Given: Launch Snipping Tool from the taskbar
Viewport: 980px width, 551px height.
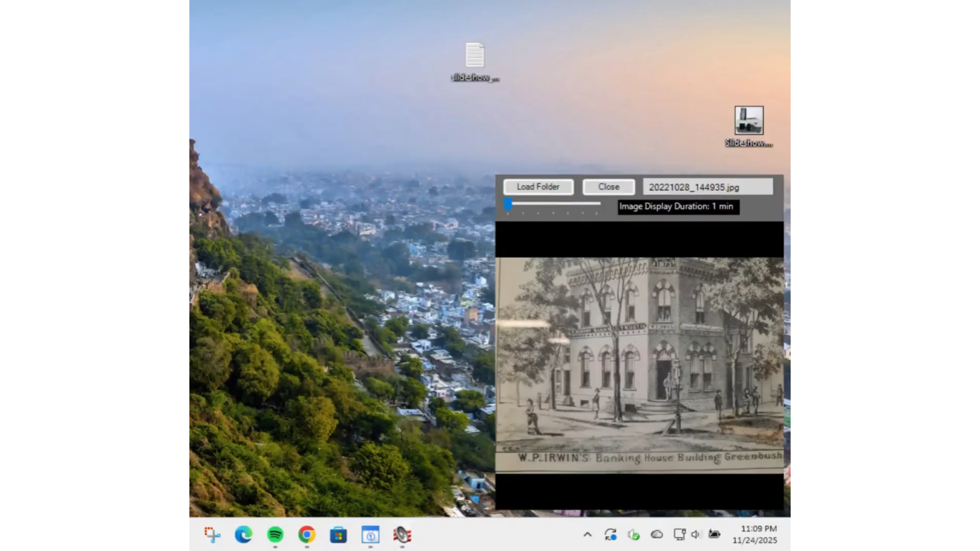Looking at the screenshot, I should pos(212,535).
